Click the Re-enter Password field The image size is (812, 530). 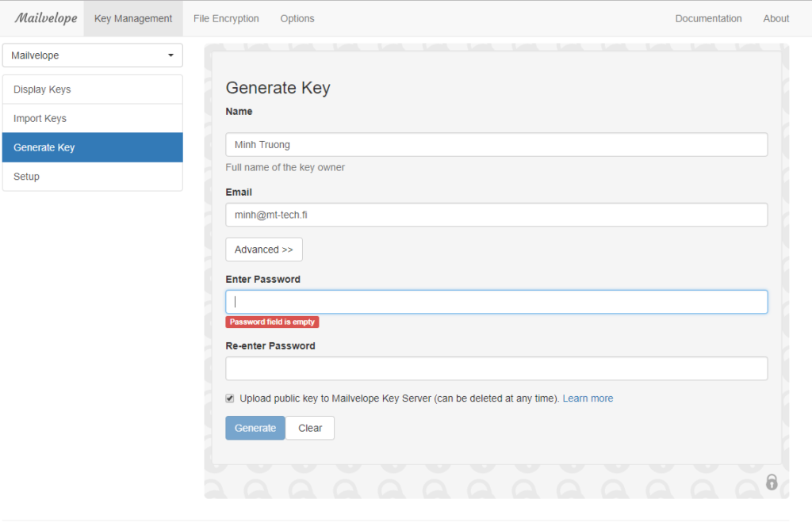496,368
